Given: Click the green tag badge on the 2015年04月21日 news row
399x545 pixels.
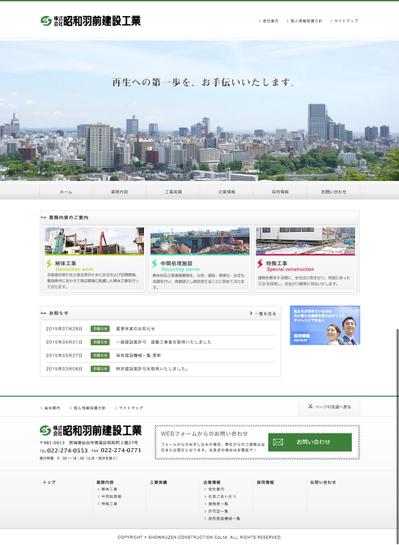Looking at the screenshot, I should pos(100,342).
